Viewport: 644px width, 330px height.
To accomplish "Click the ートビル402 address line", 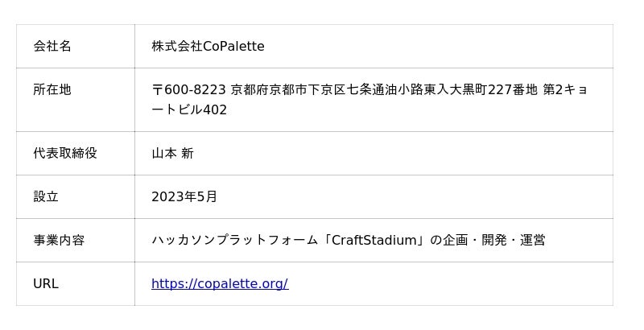I will [x=189, y=109].
